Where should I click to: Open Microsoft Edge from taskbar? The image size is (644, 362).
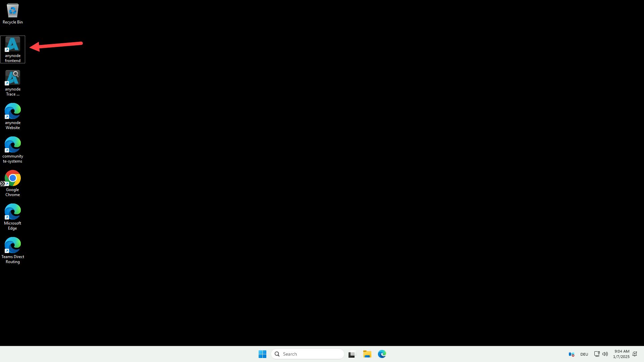[x=382, y=354]
